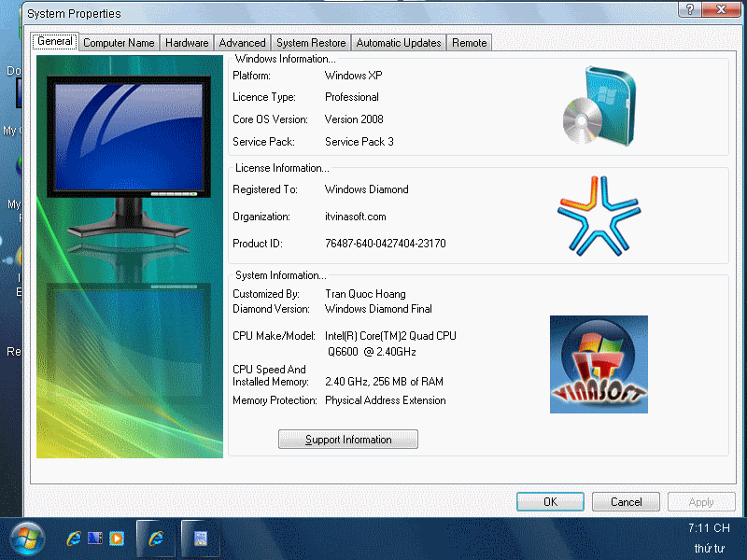The width and height of the screenshot is (747, 560).
Task: Open the Hardware tab
Action: click(187, 43)
